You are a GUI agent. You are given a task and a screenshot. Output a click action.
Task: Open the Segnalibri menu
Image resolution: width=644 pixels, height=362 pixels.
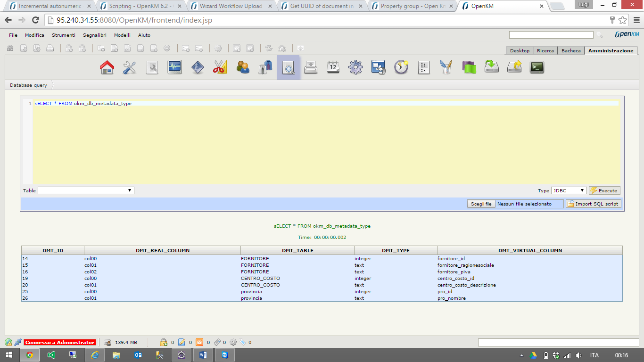point(95,35)
